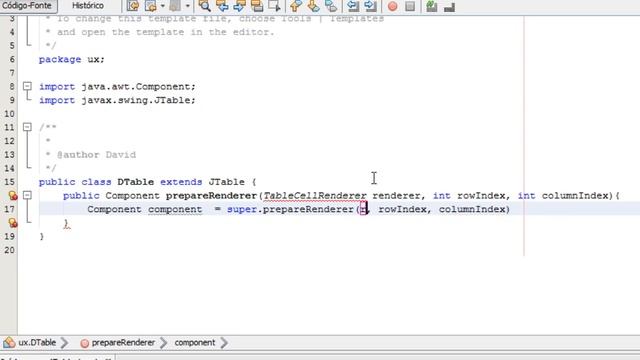Select component in the breadcrumb bar

pyautogui.click(x=195, y=342)
